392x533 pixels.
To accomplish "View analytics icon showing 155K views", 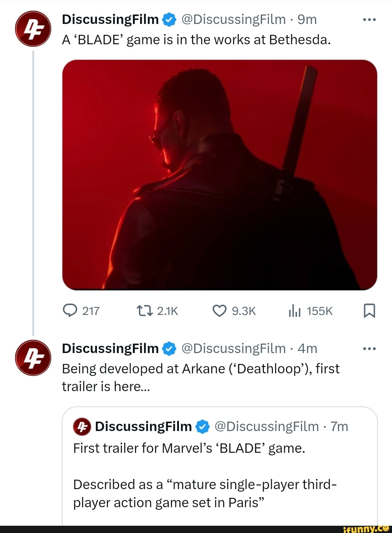I will 295,311.
